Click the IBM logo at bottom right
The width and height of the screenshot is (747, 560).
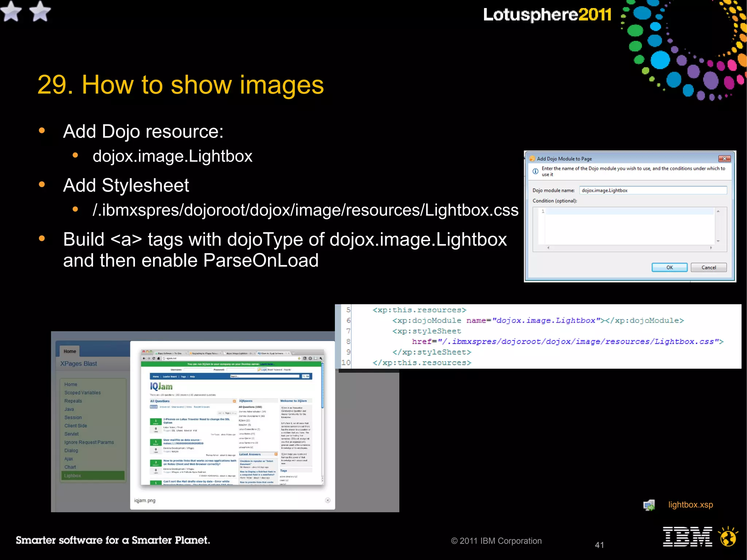pyautogui.click(x=687, y=537)
